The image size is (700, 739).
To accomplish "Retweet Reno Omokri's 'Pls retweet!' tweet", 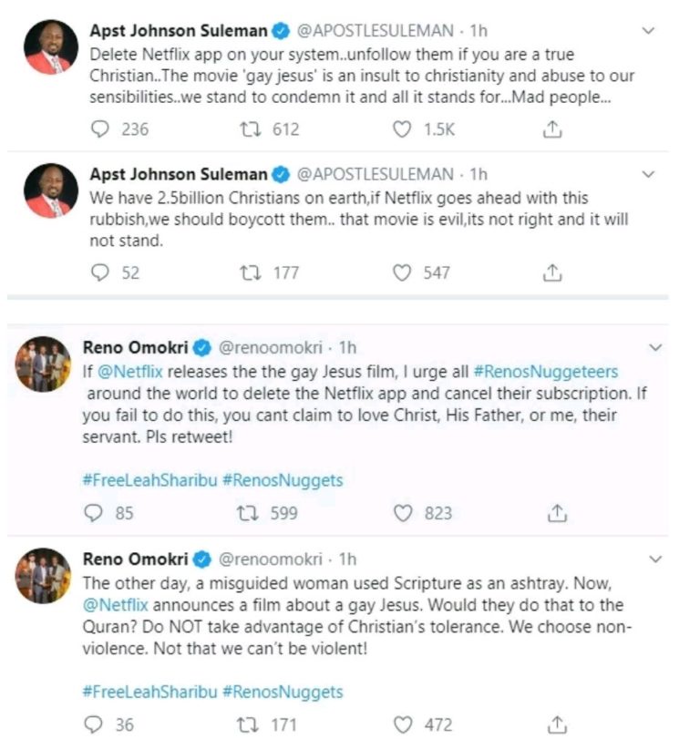I will (249, 513).
